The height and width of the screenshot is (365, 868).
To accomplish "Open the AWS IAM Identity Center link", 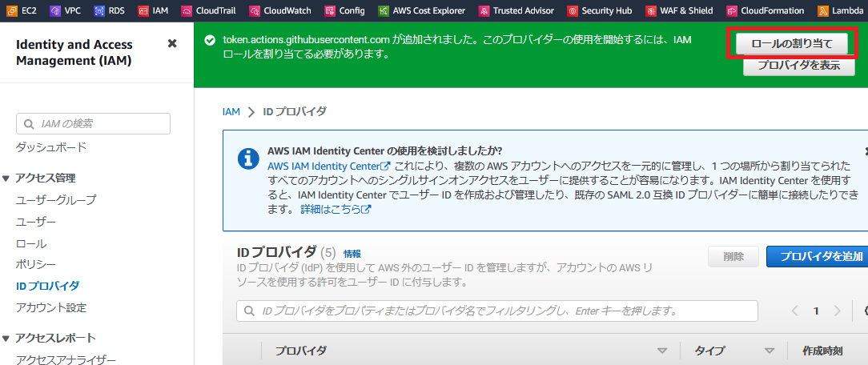I will (x=329, y=166).
